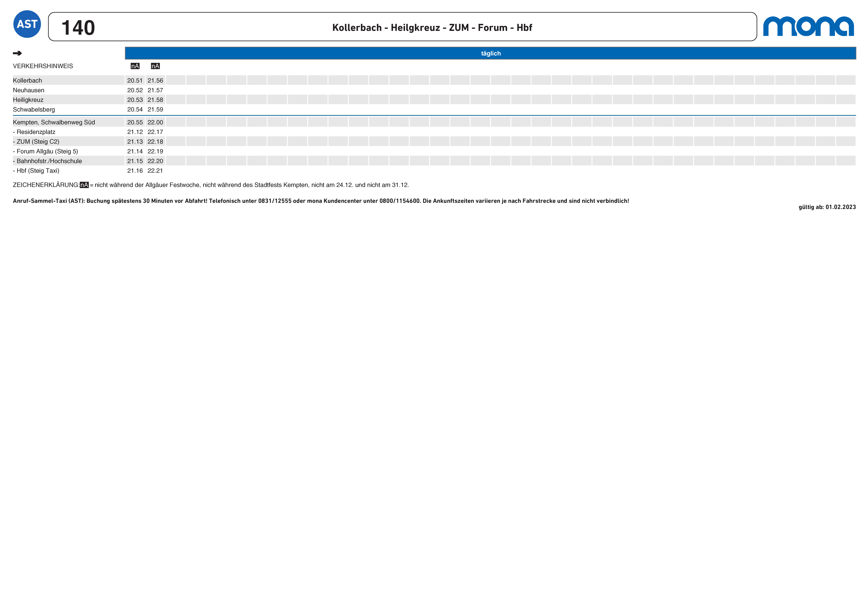The image size is (868, 613).
Task: Click the black direction arrow icon
Action: [17, 53]
